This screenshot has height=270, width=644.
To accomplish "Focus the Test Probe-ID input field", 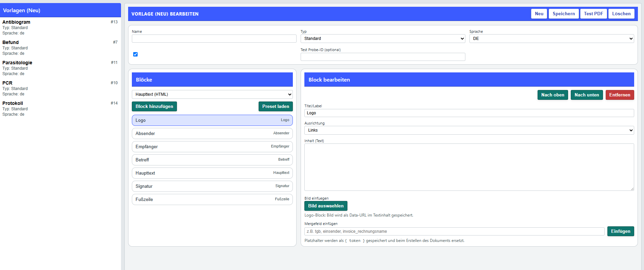I will (x=383, y=57).
